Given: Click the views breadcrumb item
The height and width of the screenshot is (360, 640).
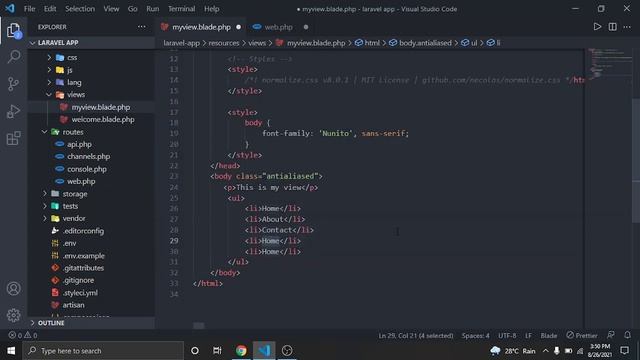Looking at the screenshot, I should tap(257, 43).
